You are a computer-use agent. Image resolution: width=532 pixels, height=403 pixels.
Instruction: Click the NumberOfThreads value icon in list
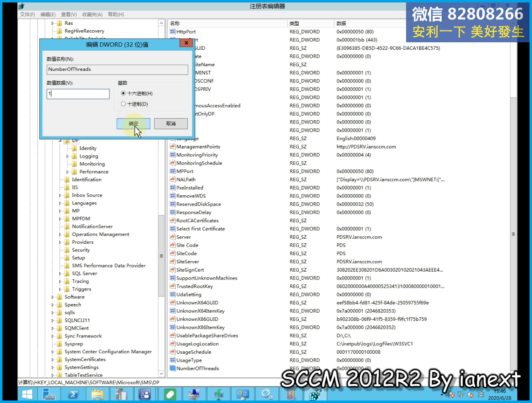[x=173, y=369]
